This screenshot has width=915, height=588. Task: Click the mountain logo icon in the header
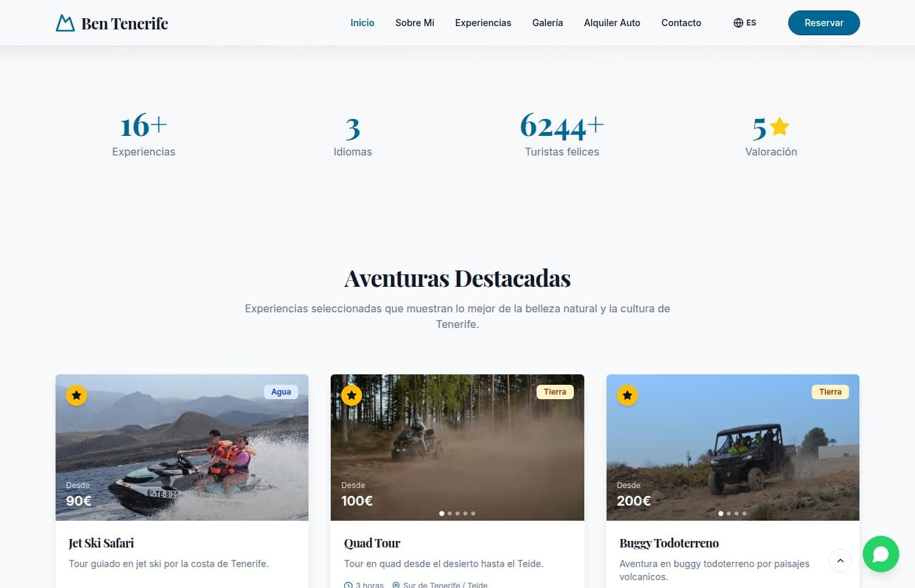(65, 22)
